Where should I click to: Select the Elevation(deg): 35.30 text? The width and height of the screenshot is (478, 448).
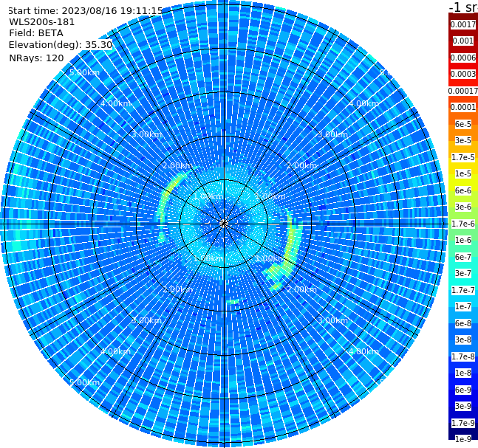point(61,45)
